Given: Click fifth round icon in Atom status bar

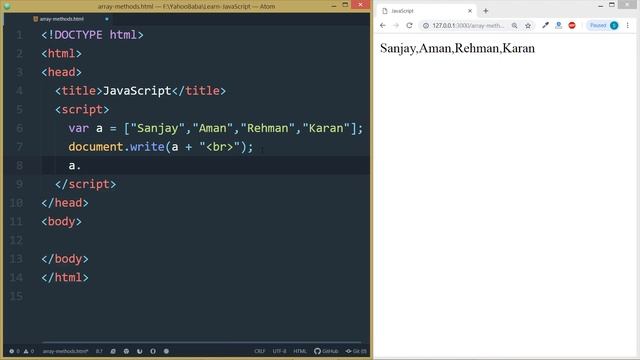Looking at the screenshot, I should (x=166, y=351).
